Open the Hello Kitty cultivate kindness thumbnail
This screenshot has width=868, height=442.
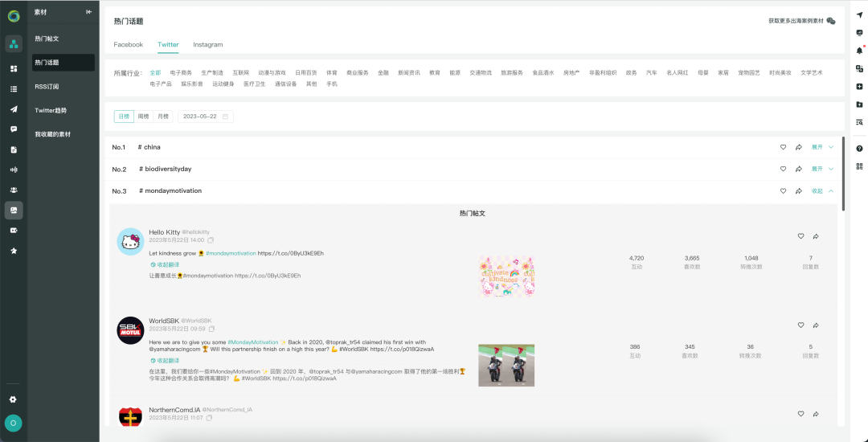pos(506,276)
